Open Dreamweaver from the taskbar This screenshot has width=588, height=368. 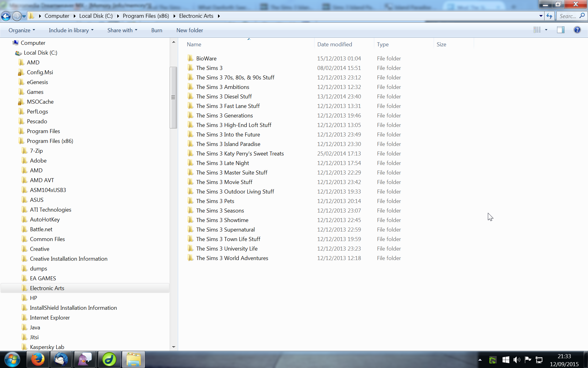click(x=109, y=359)
